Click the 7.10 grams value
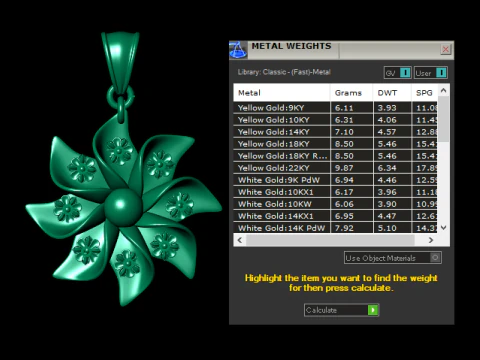This screenshot has height=360, width=480. [344, 132]
